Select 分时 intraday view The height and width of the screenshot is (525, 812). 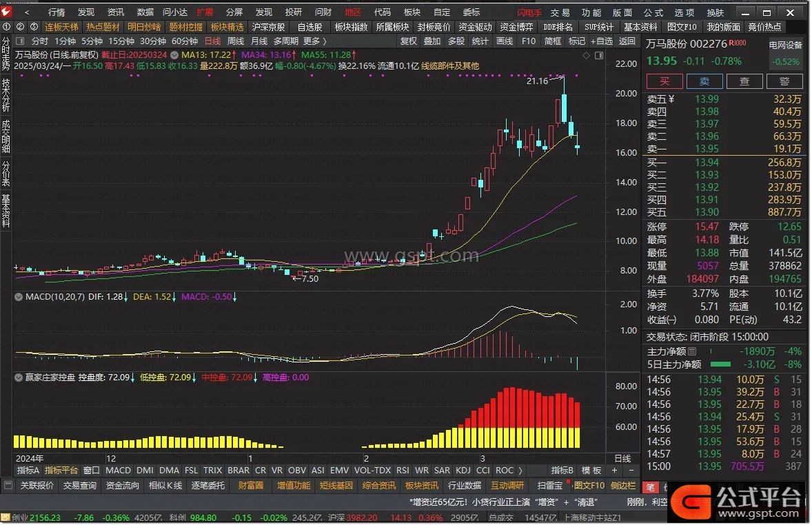39,41
